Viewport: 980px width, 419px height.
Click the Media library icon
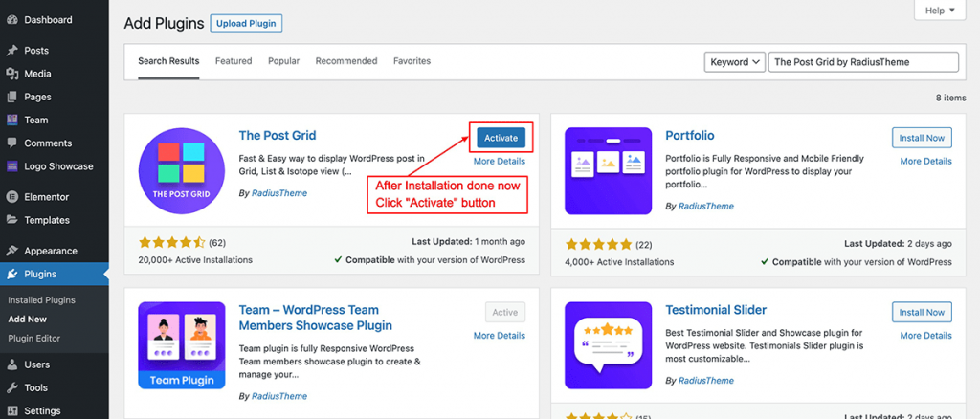pos(11,74)
